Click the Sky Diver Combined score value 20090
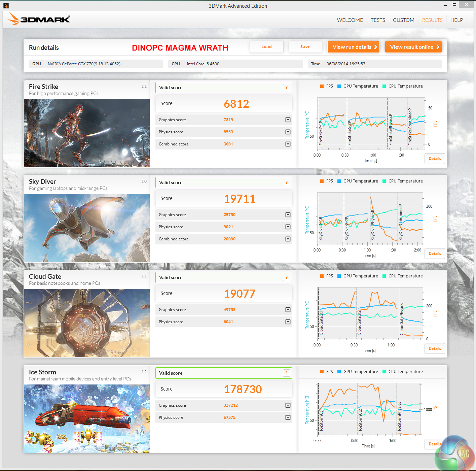This screenshot has width=476, height=471. [229, 239]
